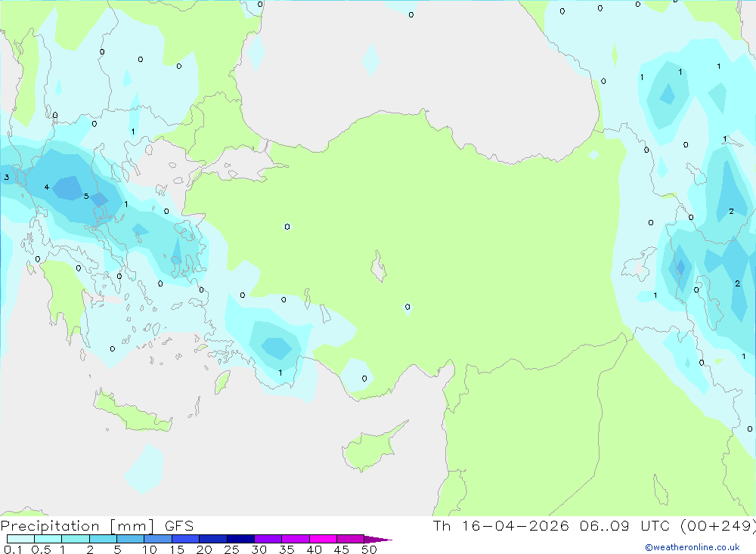Select the 20–25 mm dark blue swatch
Image resolution: width=756 pixels, height=554 pixels.
213,539
